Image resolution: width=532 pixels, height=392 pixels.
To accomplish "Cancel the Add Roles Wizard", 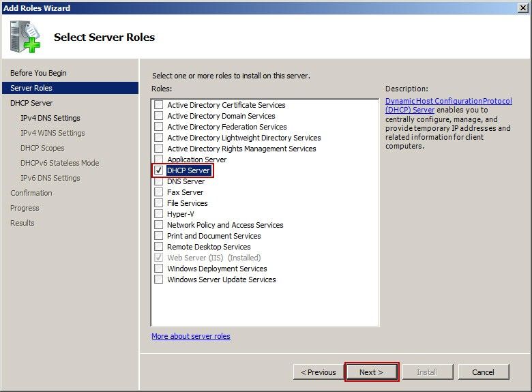I will [x=483, y=372].
